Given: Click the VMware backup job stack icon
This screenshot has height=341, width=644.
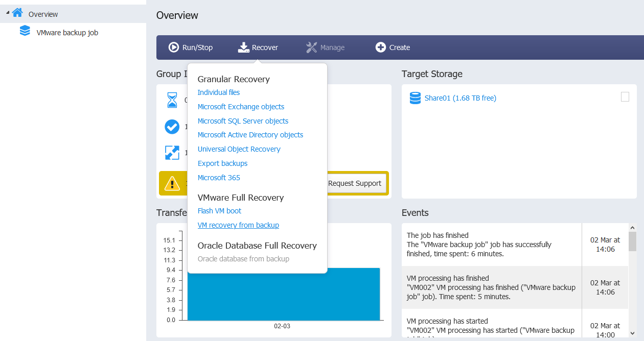Looking at the screenshot, I should tap(25, 31).
